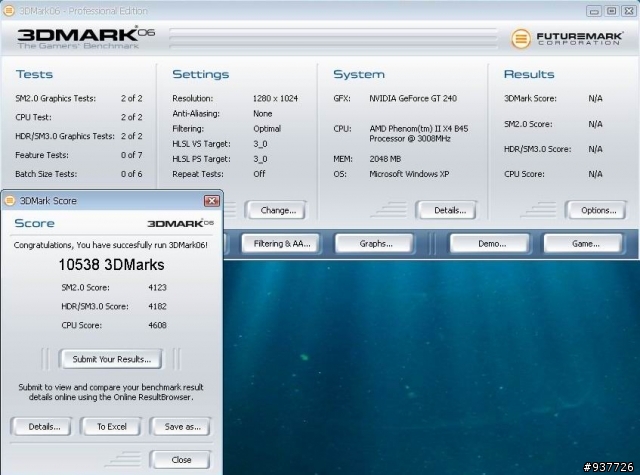Open system Details... button in System panel

pos(449,210)
